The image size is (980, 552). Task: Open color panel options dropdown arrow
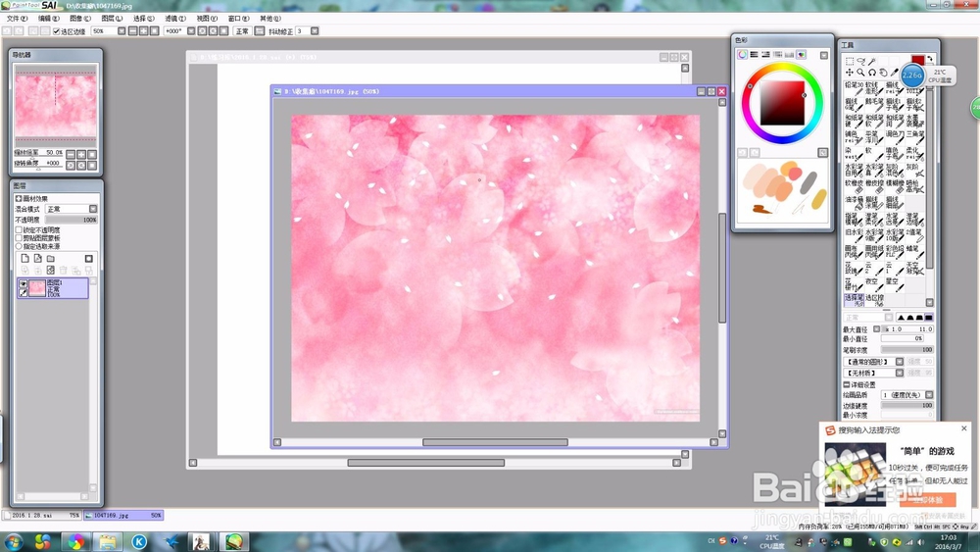tap(824, 55)
